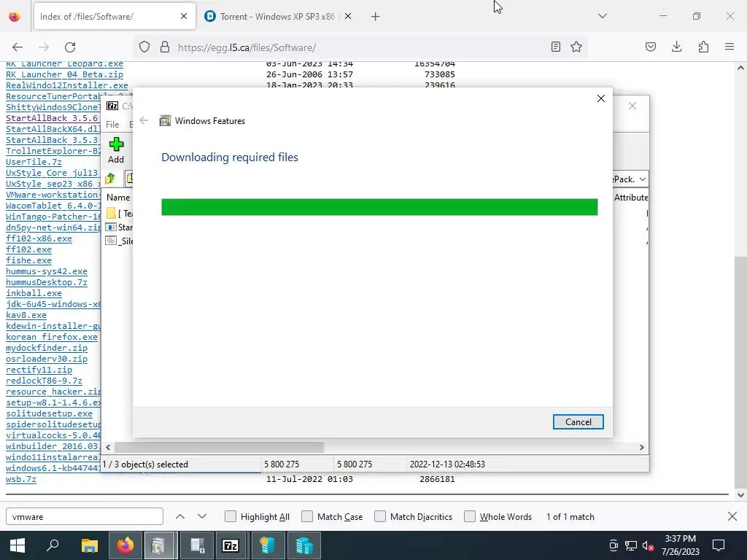Viewport: 747px width, 560px height.
Task: Click the 7-Zip scroll right arrow
Action: click(x=642, y=447)
